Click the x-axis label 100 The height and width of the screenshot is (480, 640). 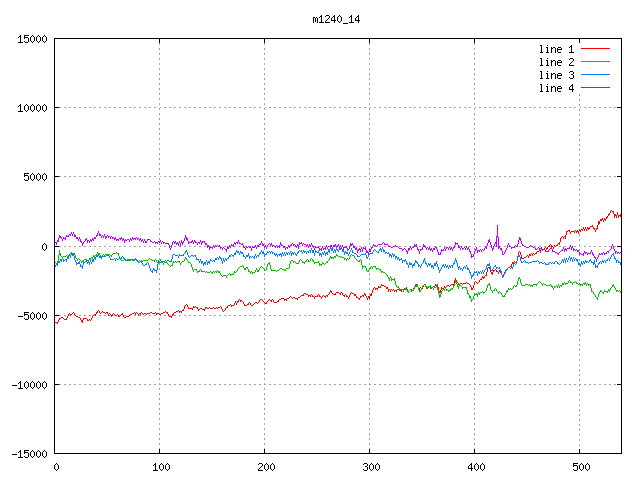(x=161, y=467)
